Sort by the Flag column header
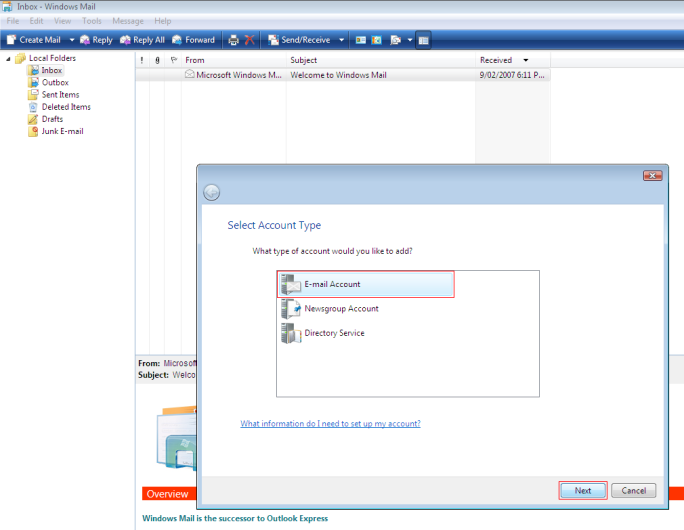This screenshot has height=530, width=684. tap(174, 60)
